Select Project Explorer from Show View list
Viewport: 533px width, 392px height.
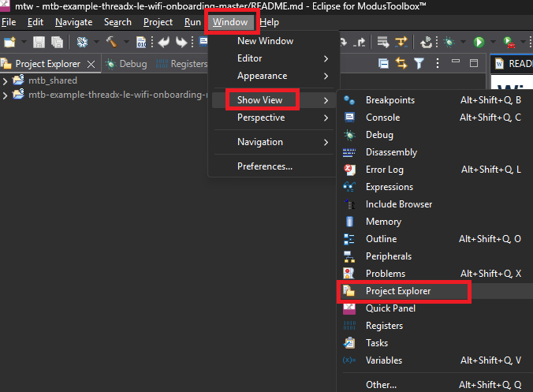click(398, 291)
